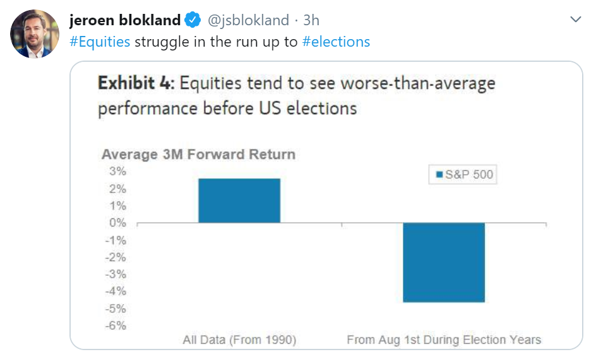
Task: Click the S&P 500 legend color swatch
Action: tap(439, 175)
